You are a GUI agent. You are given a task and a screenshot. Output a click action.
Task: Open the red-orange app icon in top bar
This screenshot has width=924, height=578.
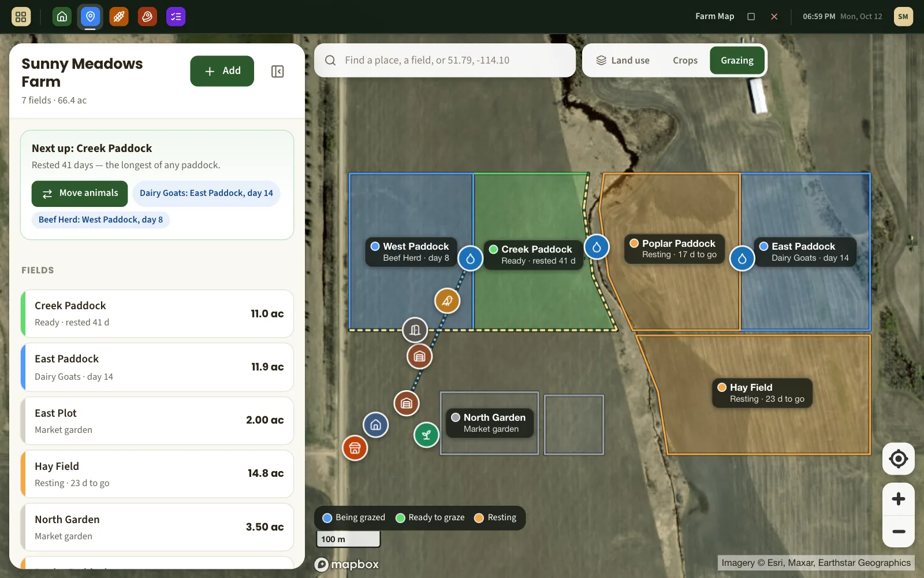(x=147, y=17)
